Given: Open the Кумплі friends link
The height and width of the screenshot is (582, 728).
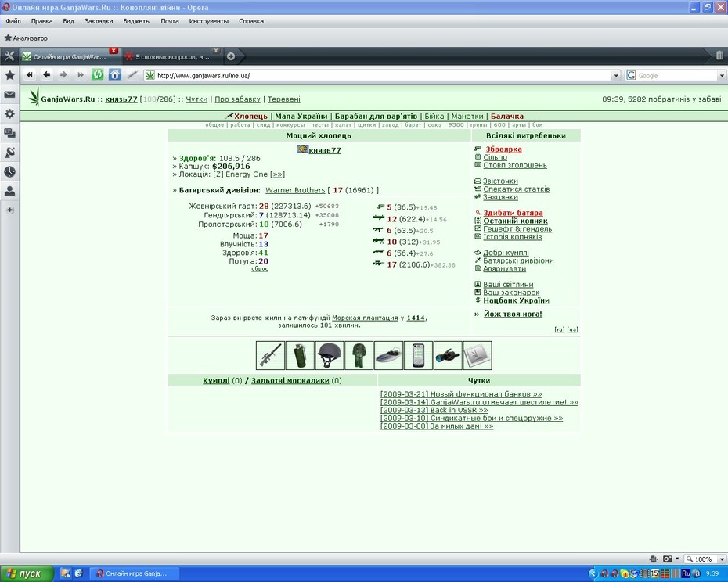Looking at the screenshot, I should pos(216,381).
